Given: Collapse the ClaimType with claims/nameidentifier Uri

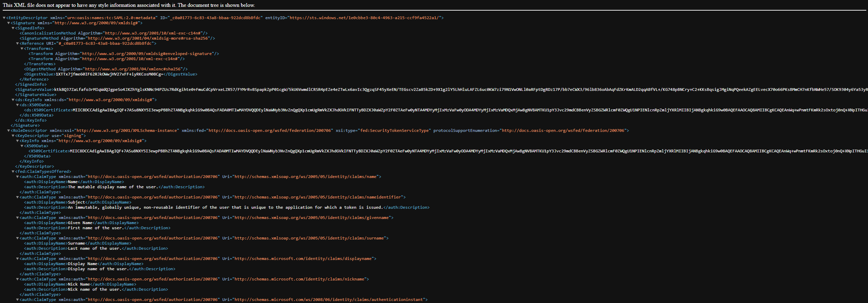Looking at the screenshot, I should [x=17, y=197].
